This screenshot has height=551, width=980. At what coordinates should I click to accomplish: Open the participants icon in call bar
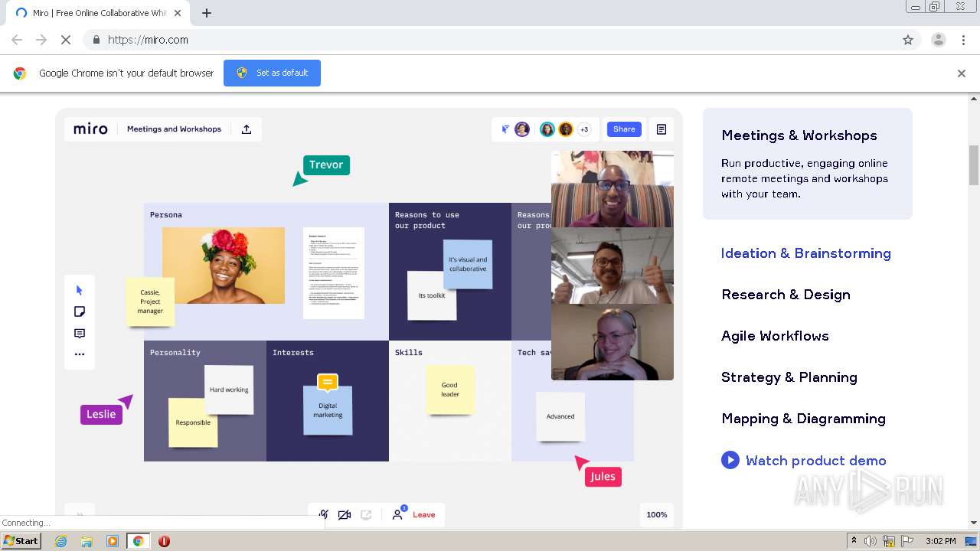pos(398,514)
